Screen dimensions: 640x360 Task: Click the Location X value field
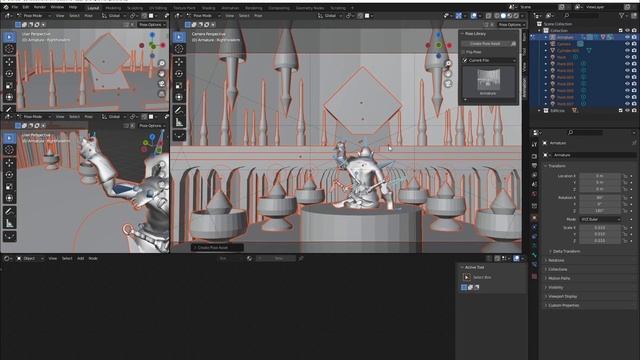(x=600, y=176)
